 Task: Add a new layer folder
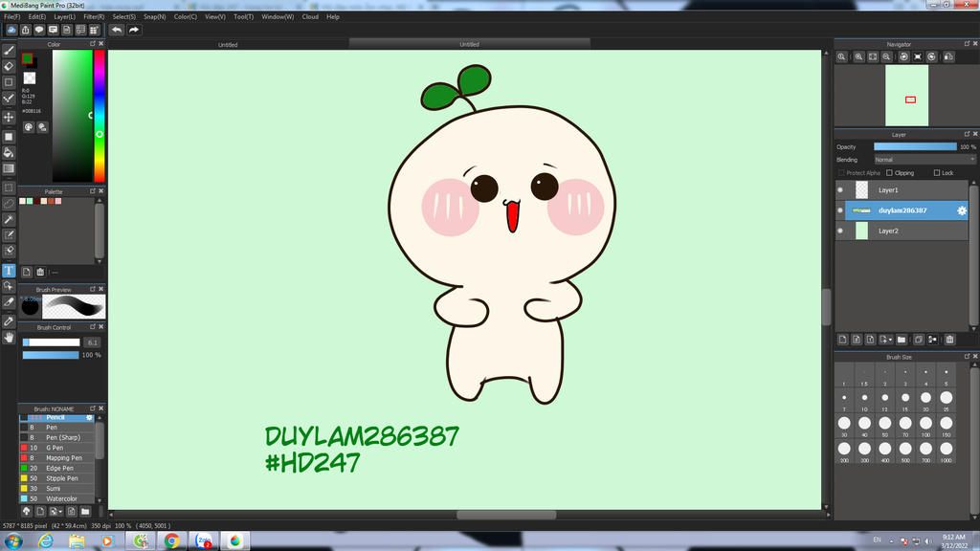[902, 340]
